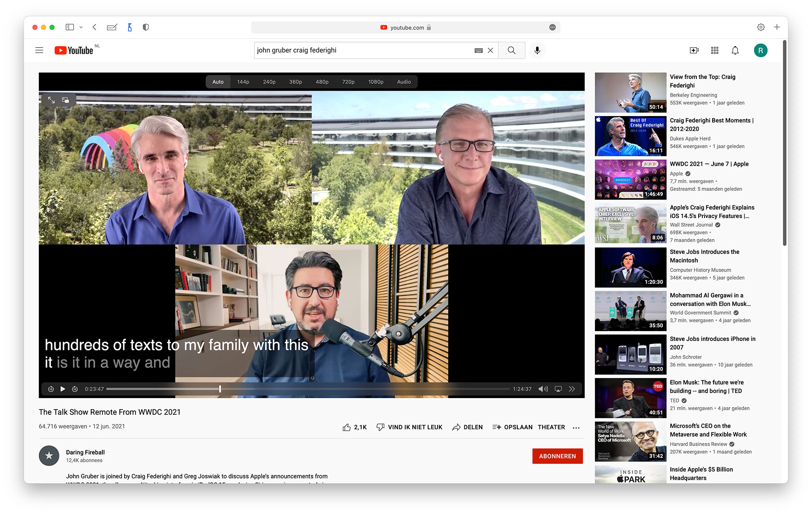Share the video via DELEN

(467, 427)
